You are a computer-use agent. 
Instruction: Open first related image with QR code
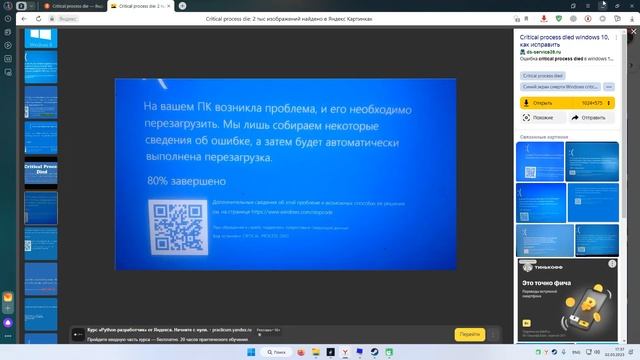coord(540,162)
